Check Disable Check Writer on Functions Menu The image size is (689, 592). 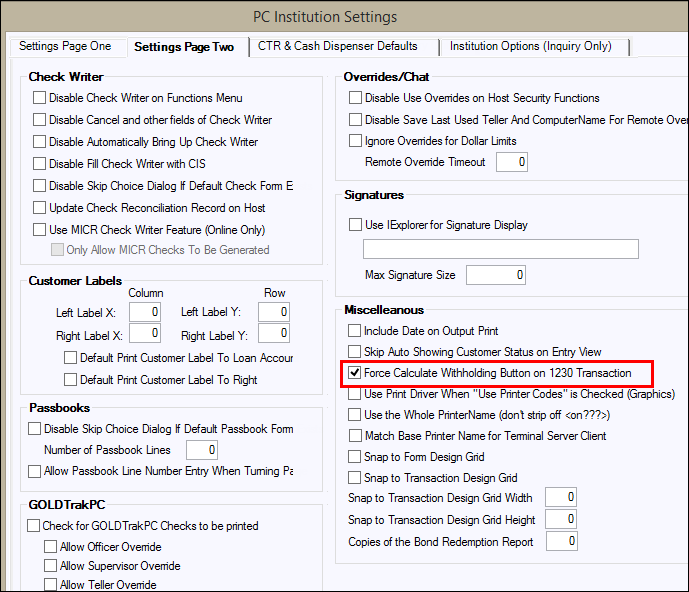(x=40, y=98)
